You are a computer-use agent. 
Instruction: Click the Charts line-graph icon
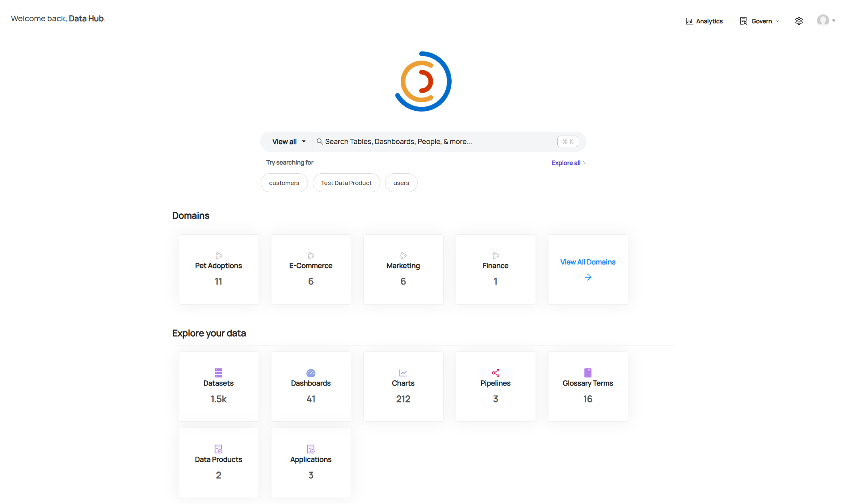tap(403, 373)
